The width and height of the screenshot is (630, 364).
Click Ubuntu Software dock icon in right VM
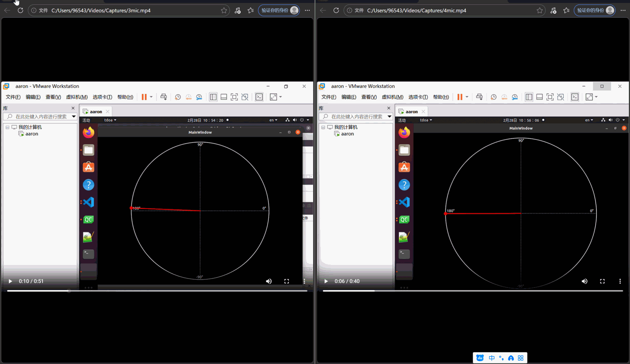[404, 167]
